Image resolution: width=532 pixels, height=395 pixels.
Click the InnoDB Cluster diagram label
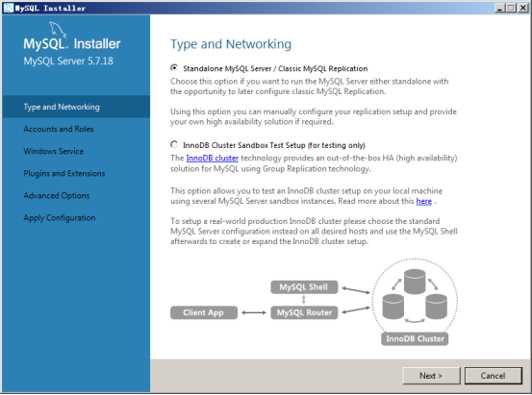[415, 338]
